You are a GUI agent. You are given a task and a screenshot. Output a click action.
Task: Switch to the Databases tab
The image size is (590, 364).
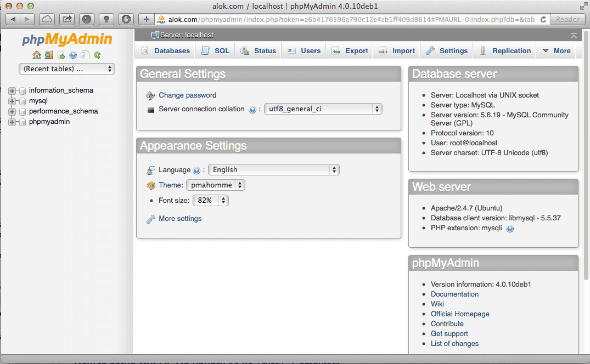(165, 51)
